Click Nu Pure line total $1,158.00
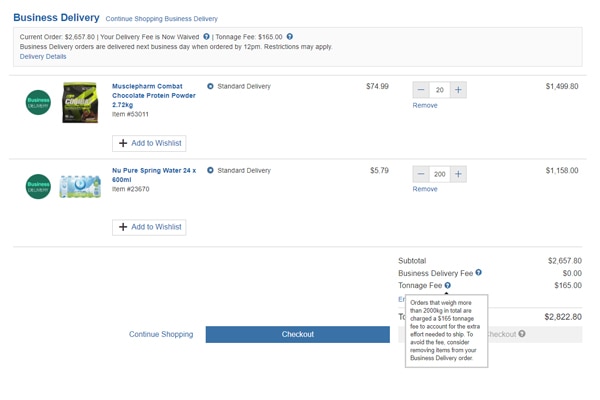 coord(562,170)
